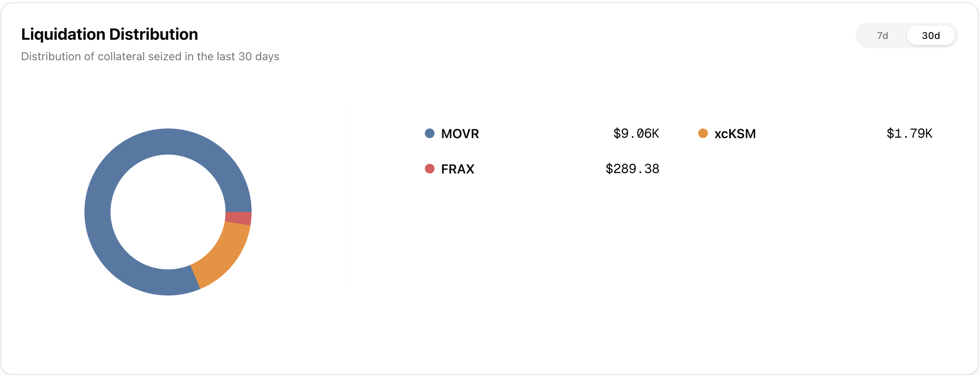Click the gray track of the 7d/30d switcher
Screen dimensions: 980x375
pos(862,36)
